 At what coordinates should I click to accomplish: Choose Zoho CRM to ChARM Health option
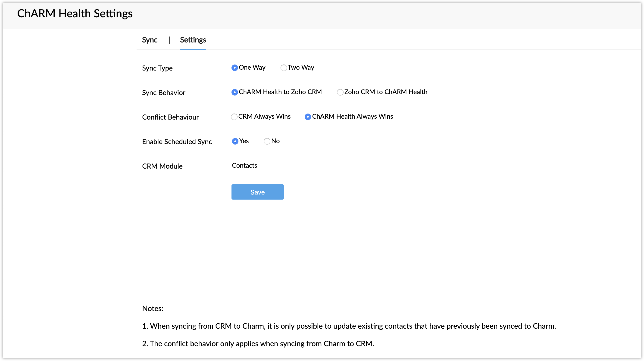tap(340, 92)
